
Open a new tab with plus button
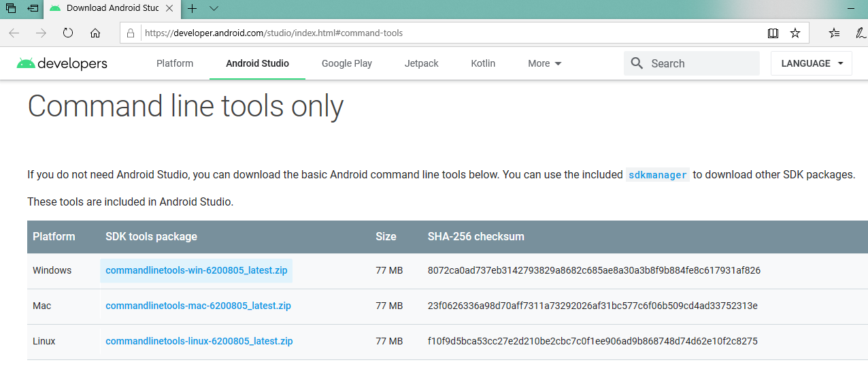(x=193, y=8)
